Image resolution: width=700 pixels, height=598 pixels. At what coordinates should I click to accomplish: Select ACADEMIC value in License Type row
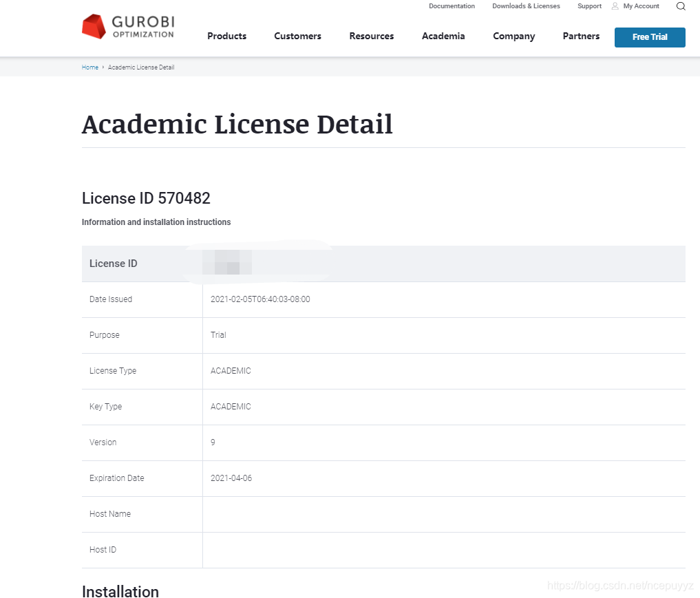(231, 371)
